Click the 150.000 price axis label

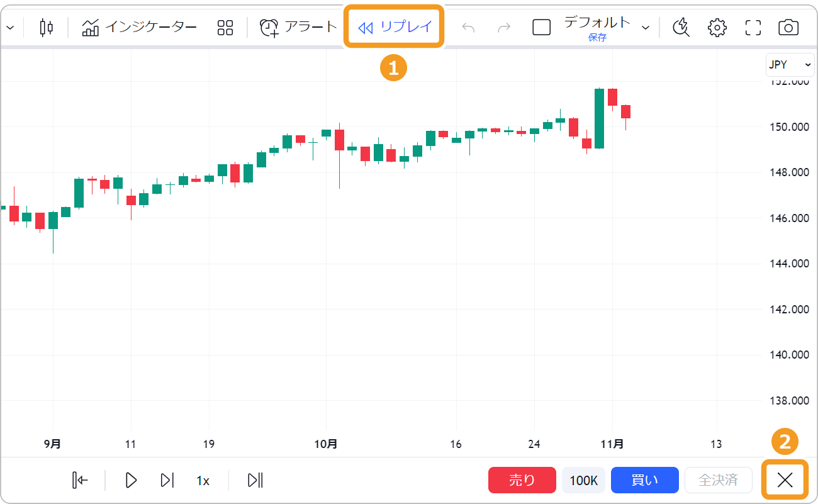click(789, 127)
